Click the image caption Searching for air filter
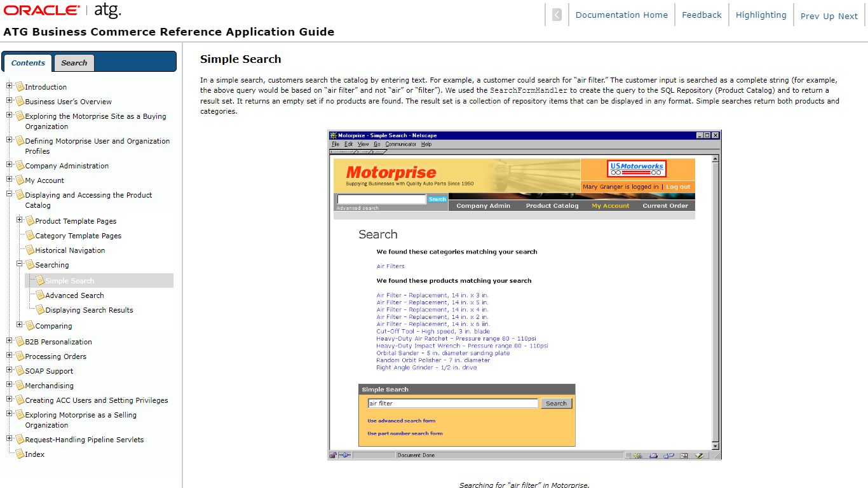 pyautogui.click(x=524, y=485)
